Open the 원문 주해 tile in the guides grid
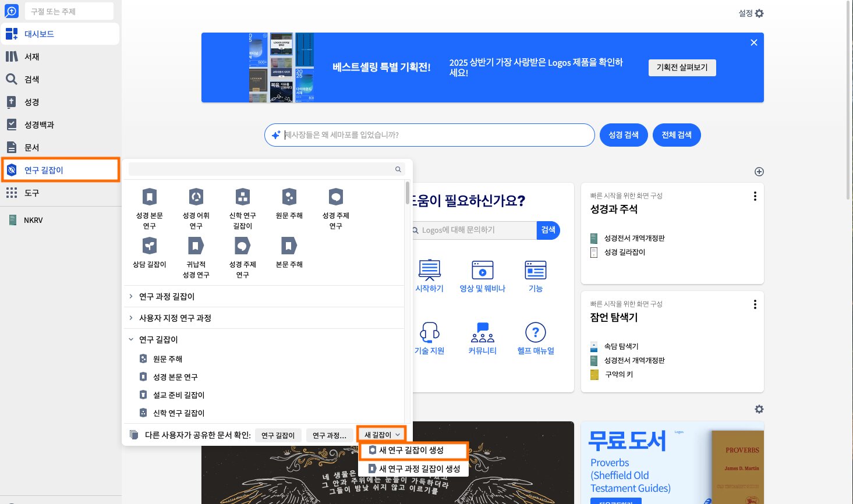The width and height of the screenshot is (853, 504). [x=289, y=204]
